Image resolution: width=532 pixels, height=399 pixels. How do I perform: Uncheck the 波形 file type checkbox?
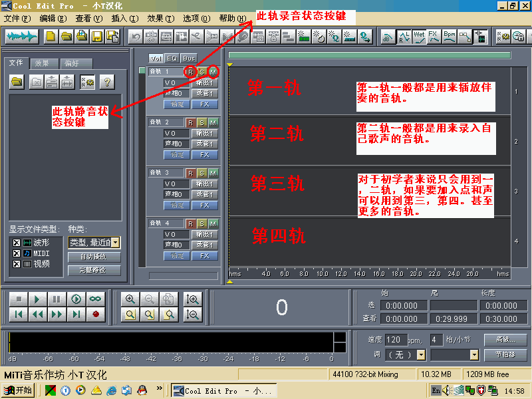click(16, 243)
